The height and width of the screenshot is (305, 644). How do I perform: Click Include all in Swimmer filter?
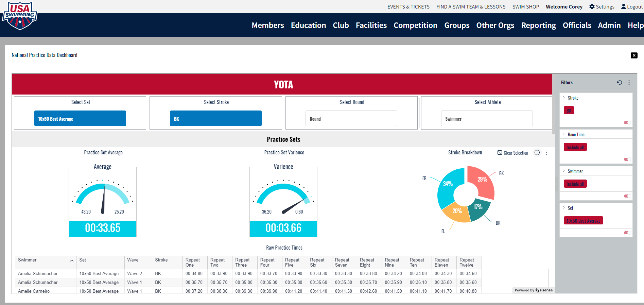[575, 184]
